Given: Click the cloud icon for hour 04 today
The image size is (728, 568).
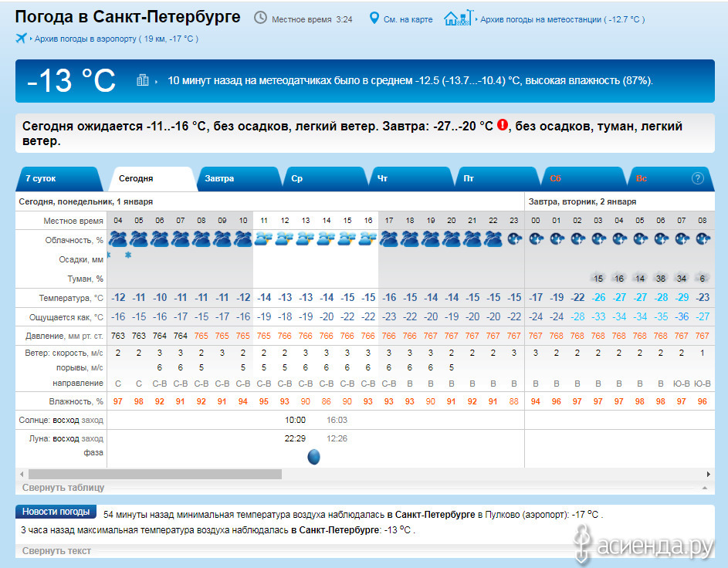Looking at the screenshot, I should click(118, 239).
